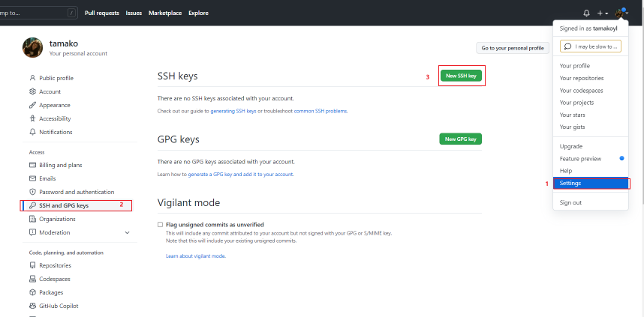The height and width of the screenshot is (317, 644).
Task: Select Your gists in user menu
Action: click(591, 127)
